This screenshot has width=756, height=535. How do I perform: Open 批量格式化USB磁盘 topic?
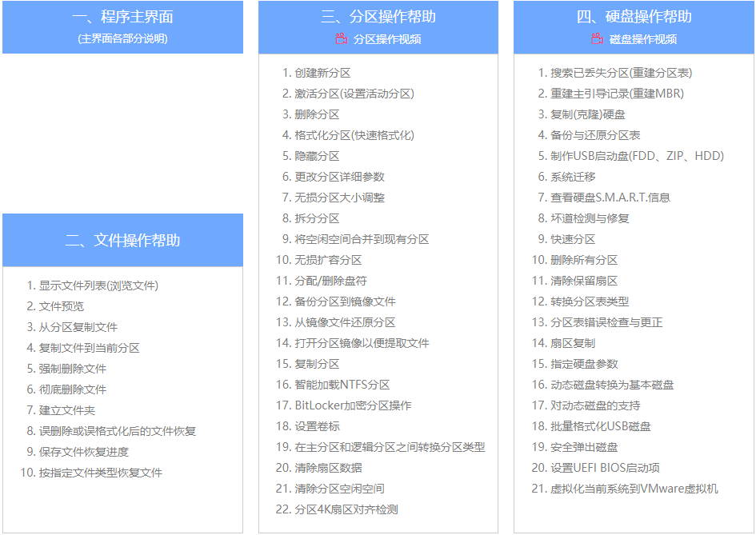601,426
